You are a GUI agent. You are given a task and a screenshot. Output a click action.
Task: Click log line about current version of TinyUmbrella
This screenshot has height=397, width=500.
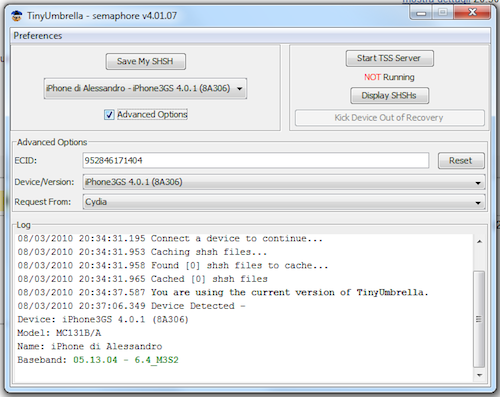(223, 292)
